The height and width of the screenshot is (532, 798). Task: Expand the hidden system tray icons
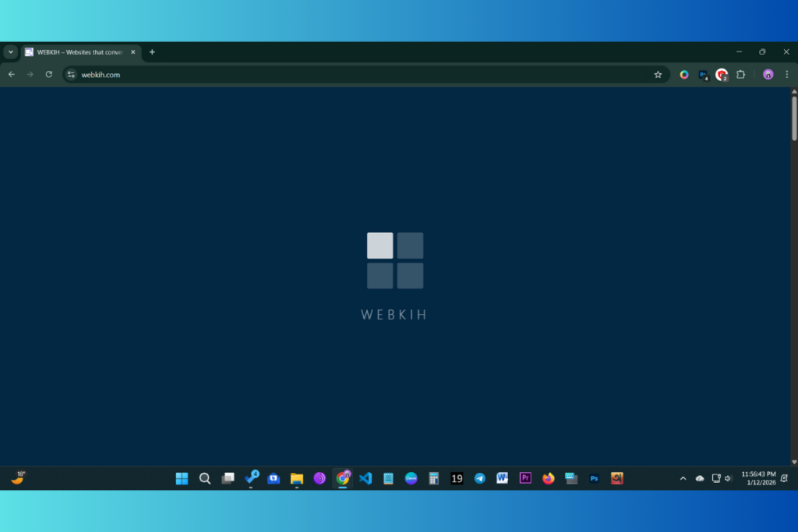683,478
